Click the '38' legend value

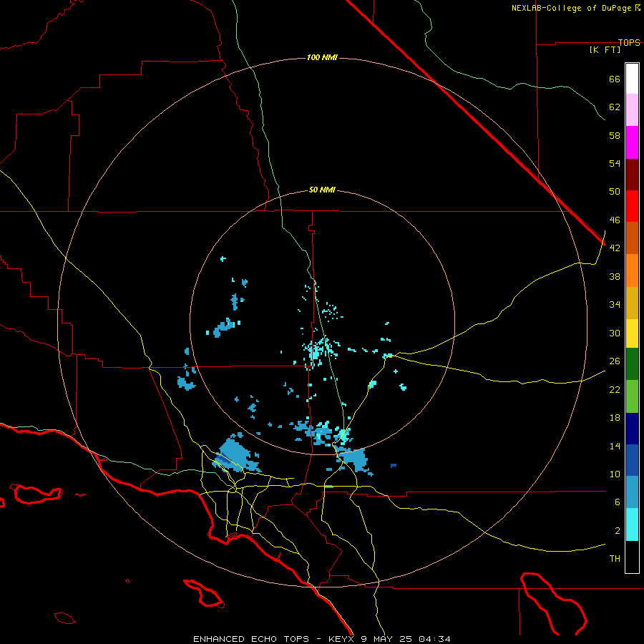(x=615, y=276)
